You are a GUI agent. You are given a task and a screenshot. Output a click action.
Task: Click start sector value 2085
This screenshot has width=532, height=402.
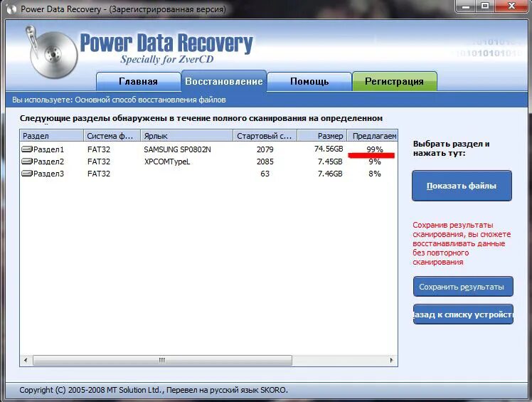[265, 162]
